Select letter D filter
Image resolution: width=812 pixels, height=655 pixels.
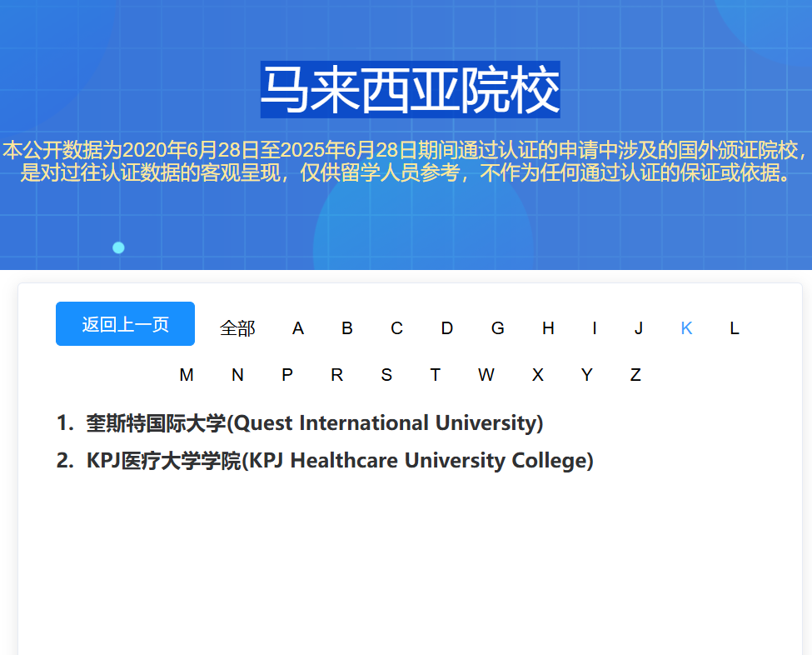pyautogui.click(x=446, y=328)
